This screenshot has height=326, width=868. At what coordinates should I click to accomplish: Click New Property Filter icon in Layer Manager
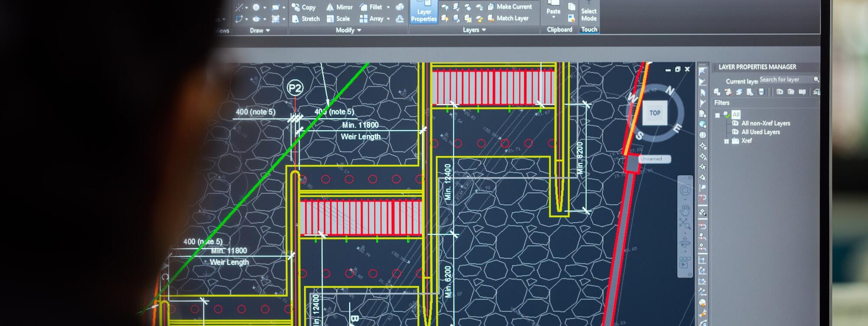coord(780,92)
